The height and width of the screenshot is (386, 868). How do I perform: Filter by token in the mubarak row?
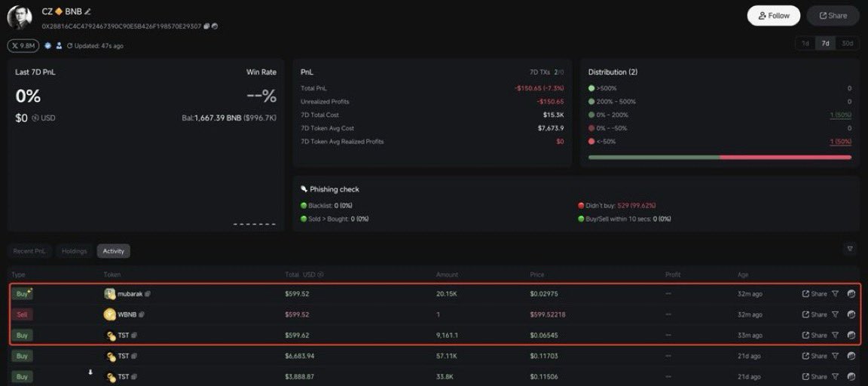coord(835,294)
